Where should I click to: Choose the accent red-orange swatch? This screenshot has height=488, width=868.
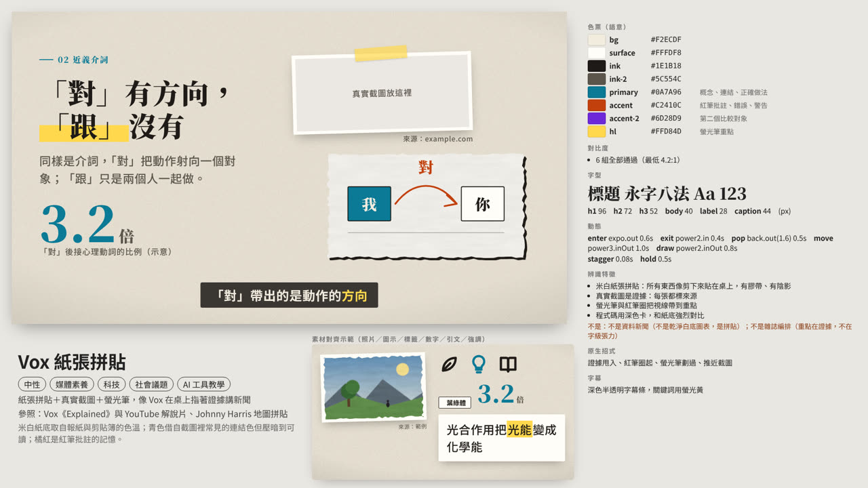tap(597, 105)
